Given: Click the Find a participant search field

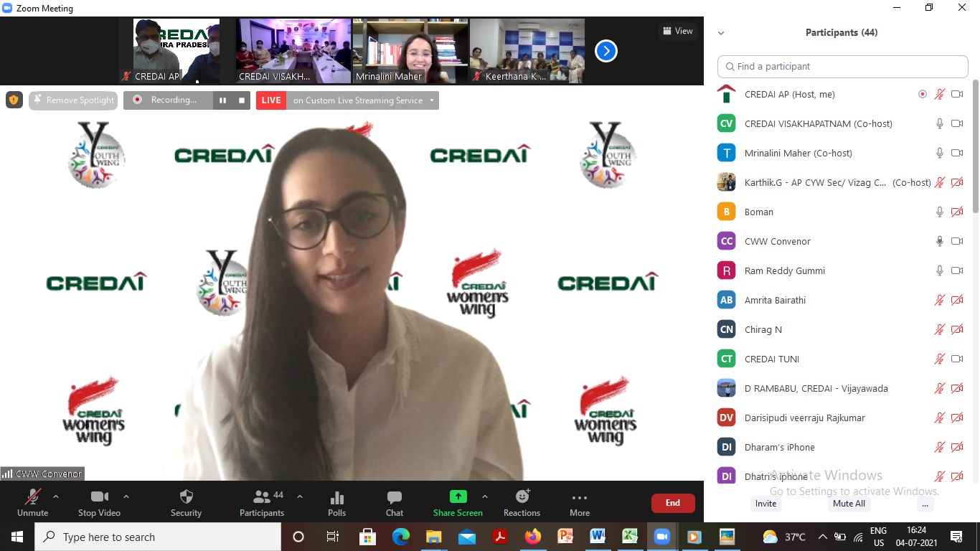Looking at the screenshot, I should 843,66.
